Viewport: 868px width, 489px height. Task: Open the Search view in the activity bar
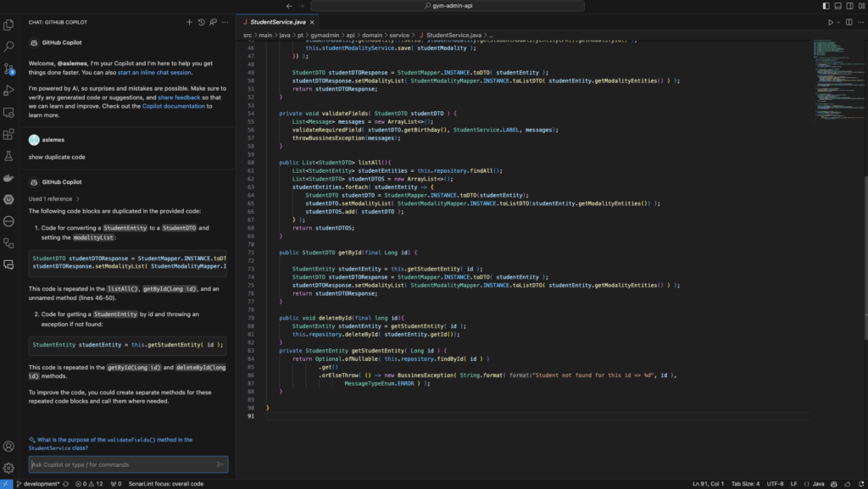pos(8,47)
